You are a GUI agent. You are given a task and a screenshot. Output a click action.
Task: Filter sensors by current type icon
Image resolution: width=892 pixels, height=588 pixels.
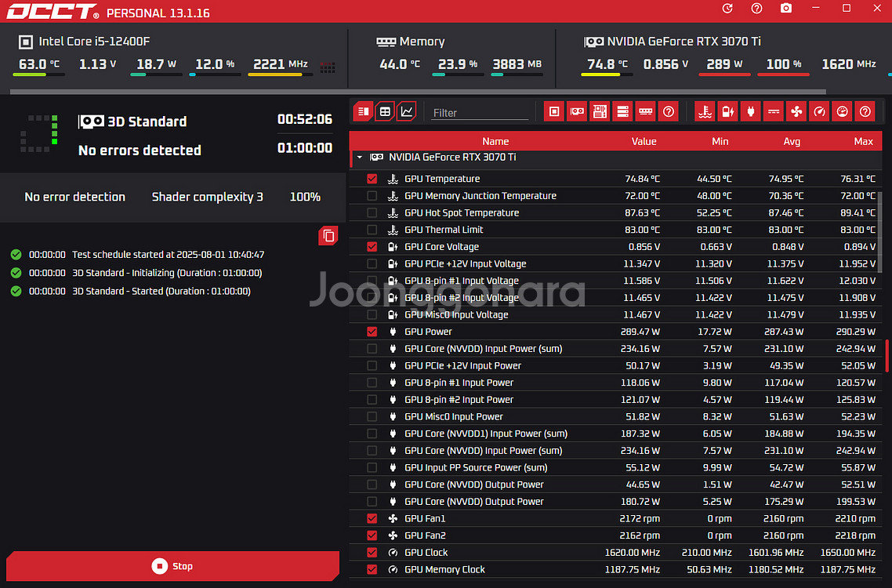[773, 111]
